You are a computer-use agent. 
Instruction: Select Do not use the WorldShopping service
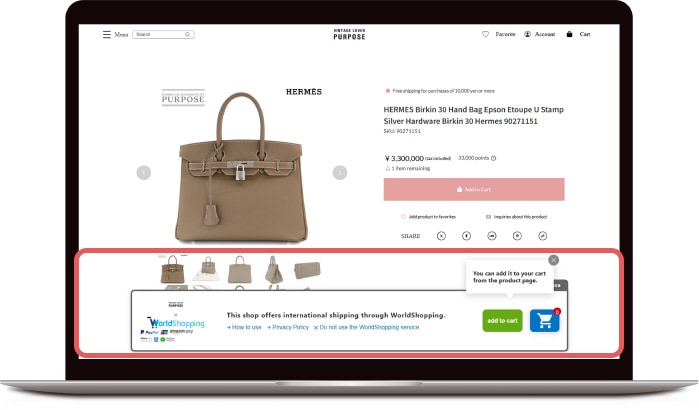366,327
